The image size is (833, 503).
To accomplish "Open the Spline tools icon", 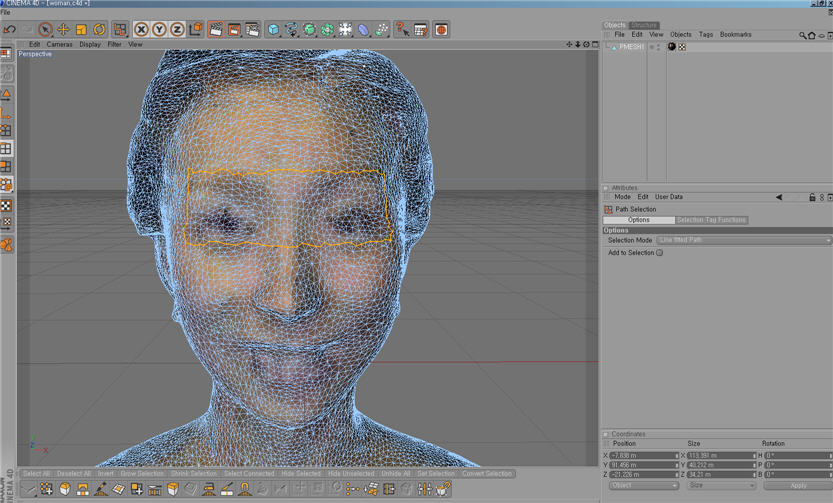I will click(291, 30).
